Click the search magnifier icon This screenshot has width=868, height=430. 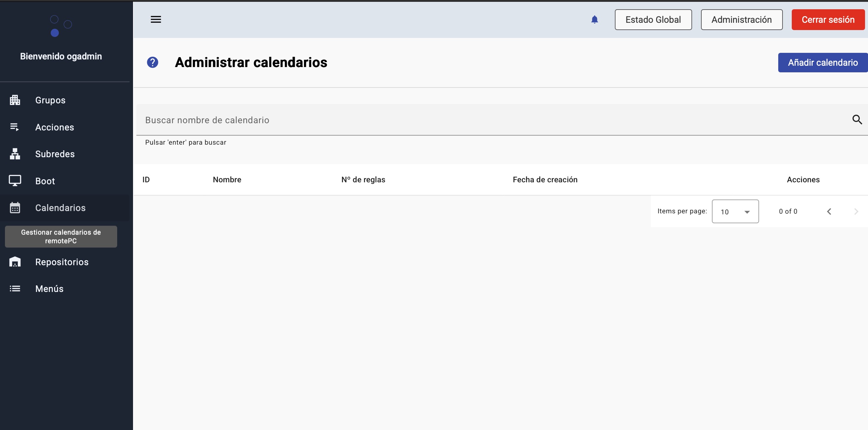(x=857, y=120)
